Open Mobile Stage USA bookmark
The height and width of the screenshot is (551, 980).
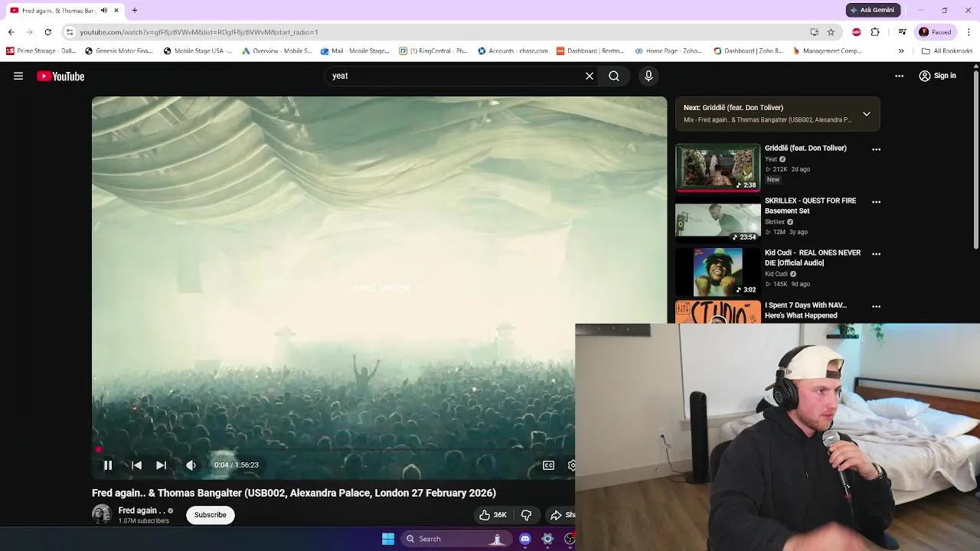click(198, 51)
